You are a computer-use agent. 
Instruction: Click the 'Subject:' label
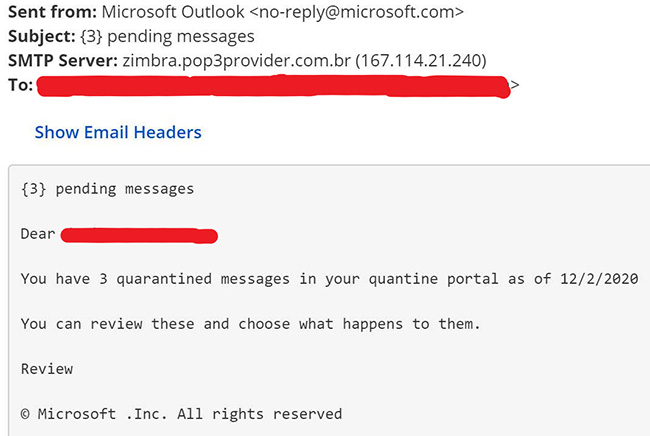(x=41, y=37)
